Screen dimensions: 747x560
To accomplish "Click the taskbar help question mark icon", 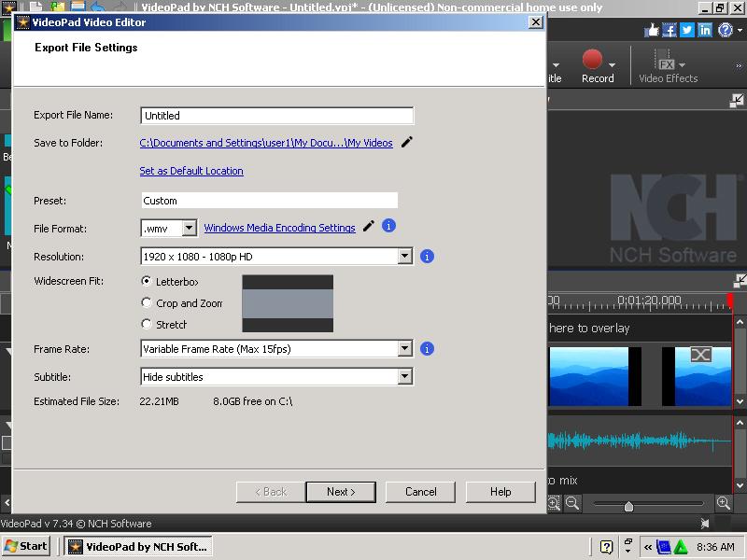I will click(606, 547).
